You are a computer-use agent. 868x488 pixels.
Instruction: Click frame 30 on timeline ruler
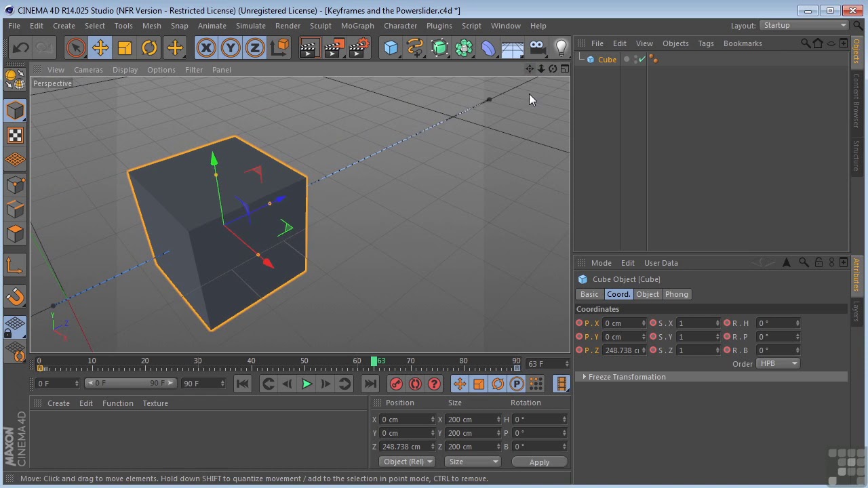coord(198,361)
